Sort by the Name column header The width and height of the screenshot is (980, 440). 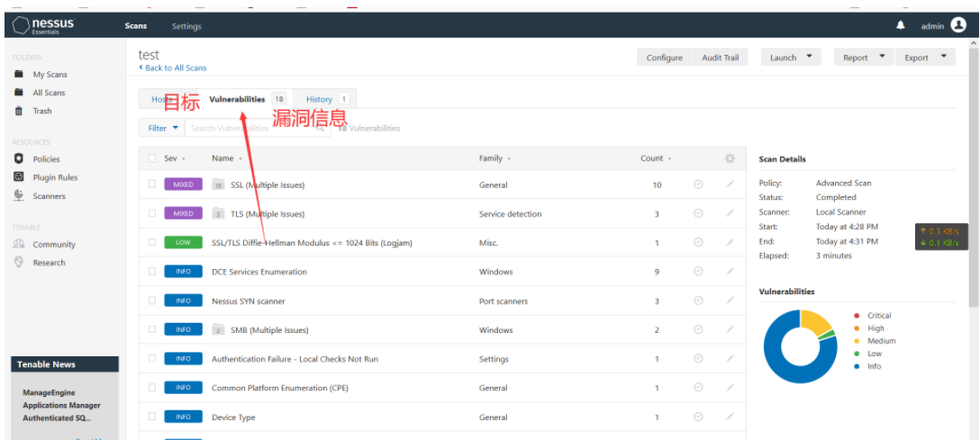click(226, 158)
